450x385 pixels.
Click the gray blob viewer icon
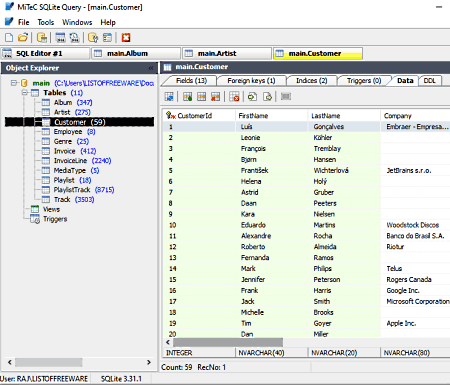286,97
